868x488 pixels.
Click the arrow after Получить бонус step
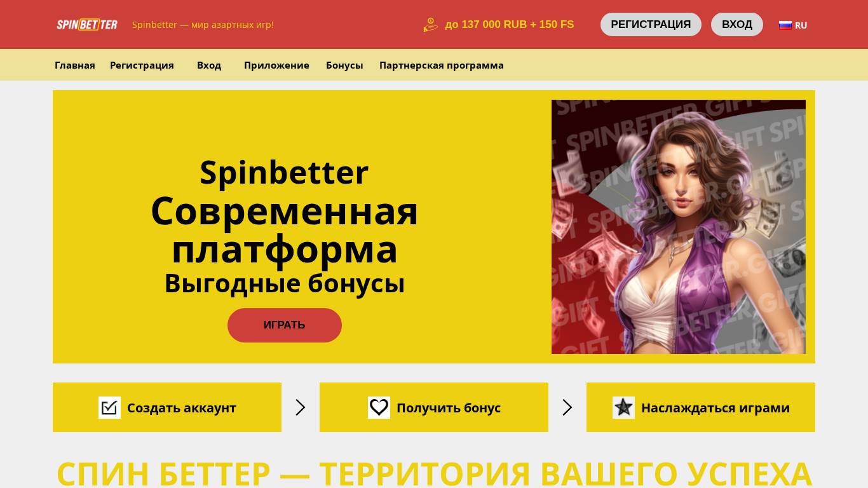tap(567, 407)
